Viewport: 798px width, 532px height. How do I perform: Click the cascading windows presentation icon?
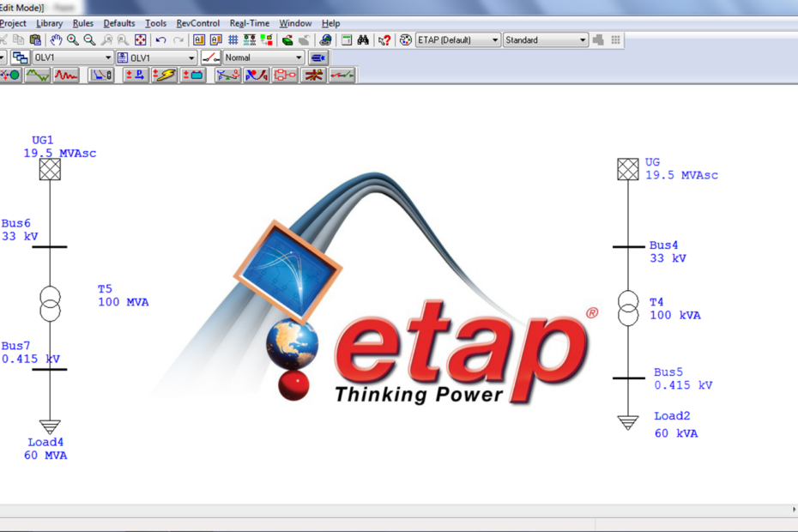tap(20, 58)
